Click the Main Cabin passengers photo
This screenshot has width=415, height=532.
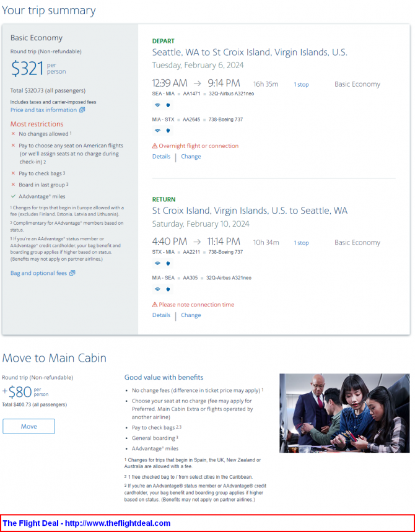click(x=344, y=413)
